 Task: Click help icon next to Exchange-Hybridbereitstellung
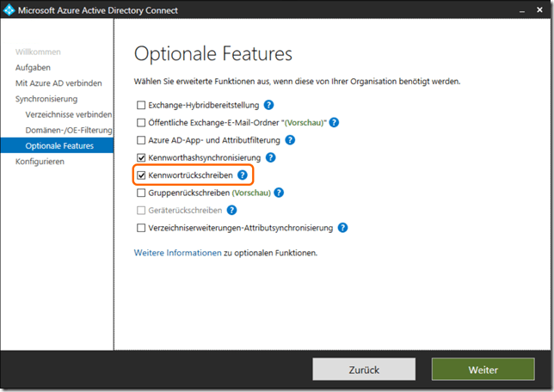pos(268,105)
